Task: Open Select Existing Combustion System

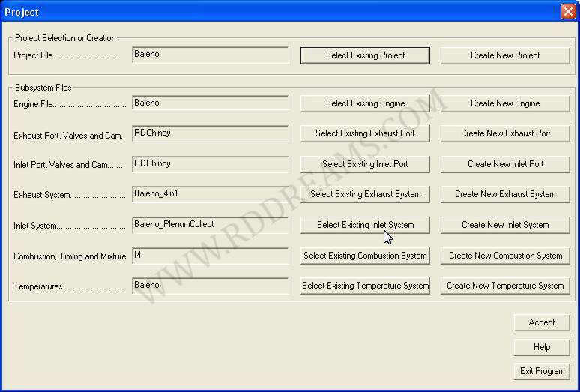Action: tap(365, 256)
